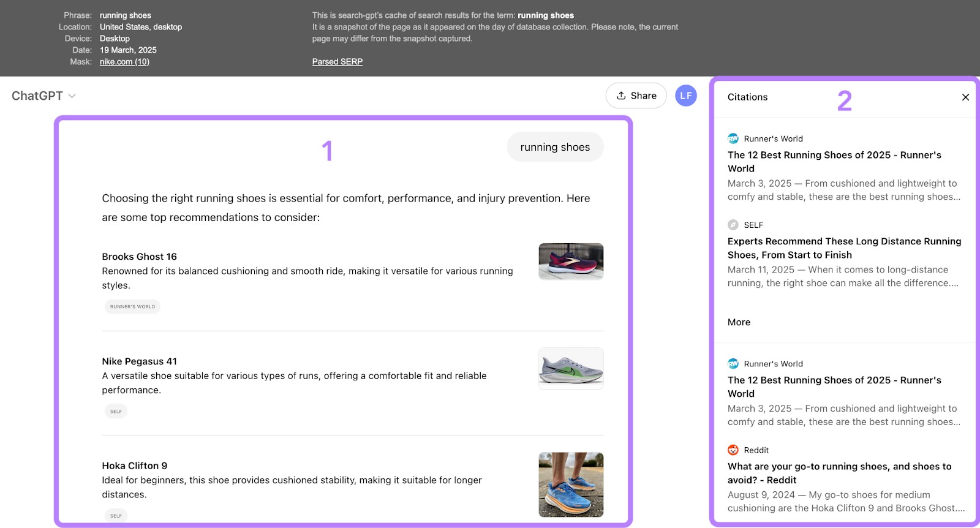Click the RUNNER'S WORLD source chip
This screenshot has width=980, height=528.
[133, 307]
